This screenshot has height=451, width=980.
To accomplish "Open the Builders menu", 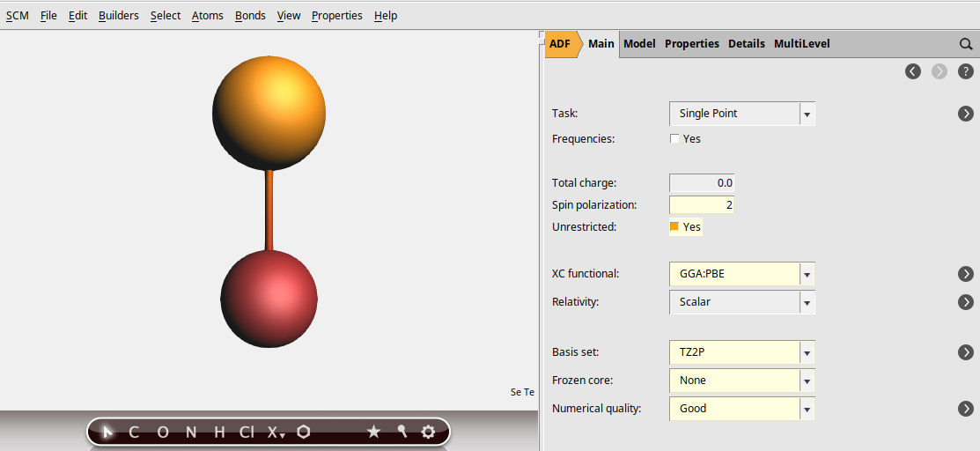I will pyautogui.click(x=118, y=15).
